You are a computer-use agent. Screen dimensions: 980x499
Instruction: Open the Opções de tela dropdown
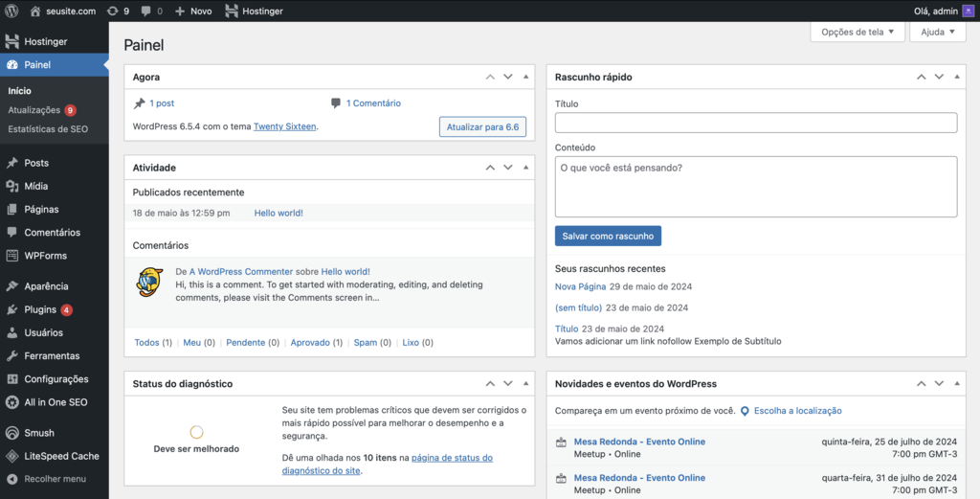coord(857,32)
